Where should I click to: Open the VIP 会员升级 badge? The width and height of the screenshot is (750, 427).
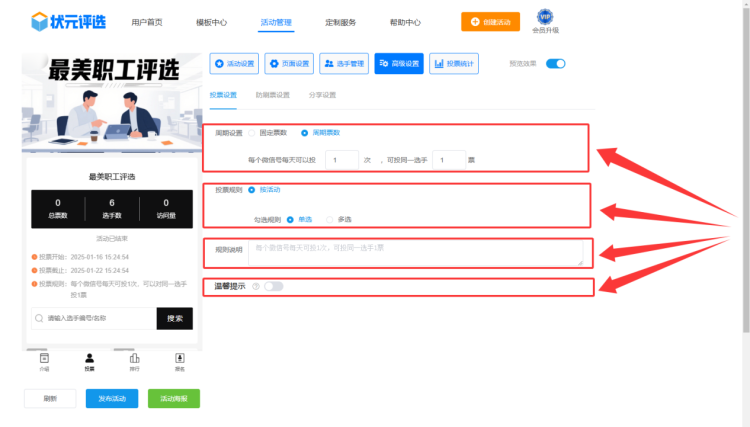point(546,18)
